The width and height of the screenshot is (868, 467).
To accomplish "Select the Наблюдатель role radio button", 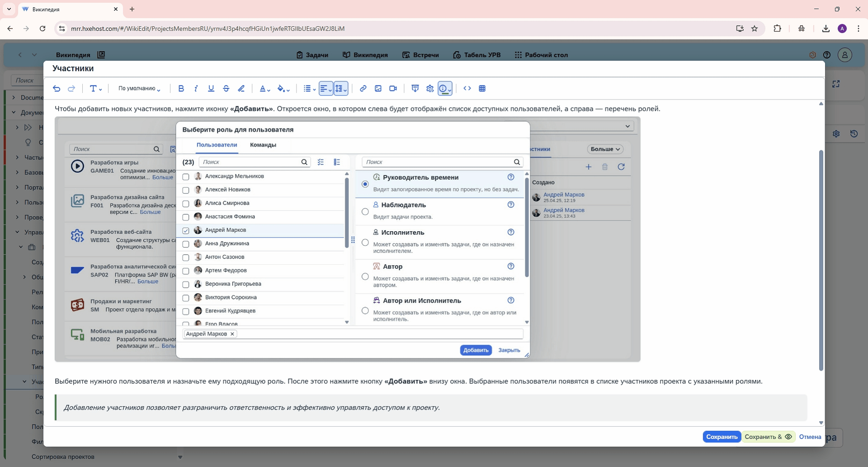I will (x=365, y=211).
